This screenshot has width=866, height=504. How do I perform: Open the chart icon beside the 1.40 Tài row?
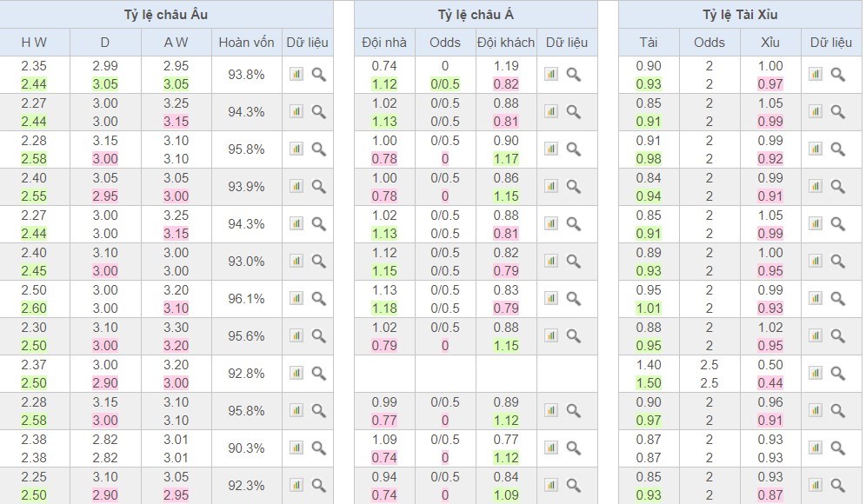(x=816, y=373)
